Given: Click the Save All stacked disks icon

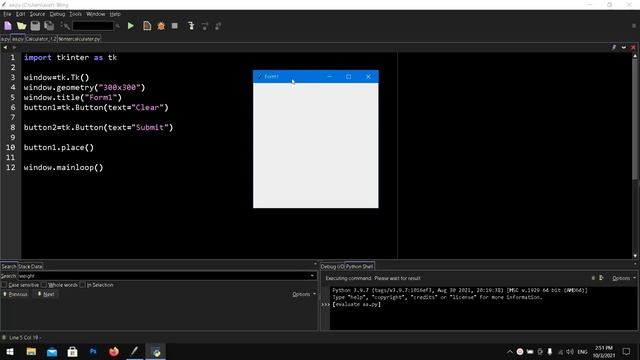Looking at the screenshot, I should tap(49, 26).
